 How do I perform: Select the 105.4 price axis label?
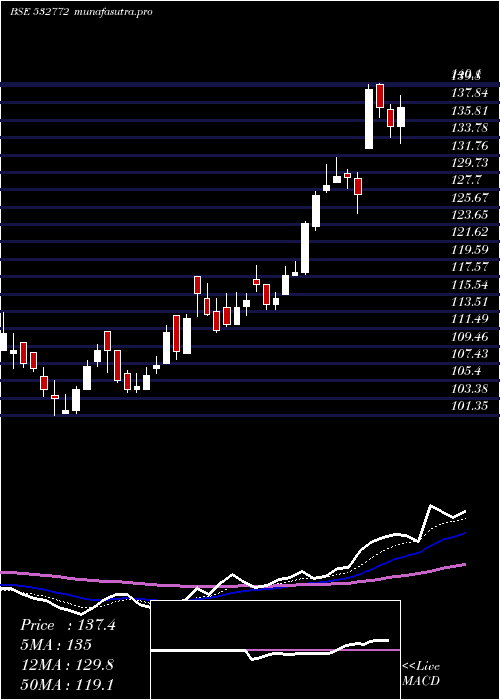467,371
